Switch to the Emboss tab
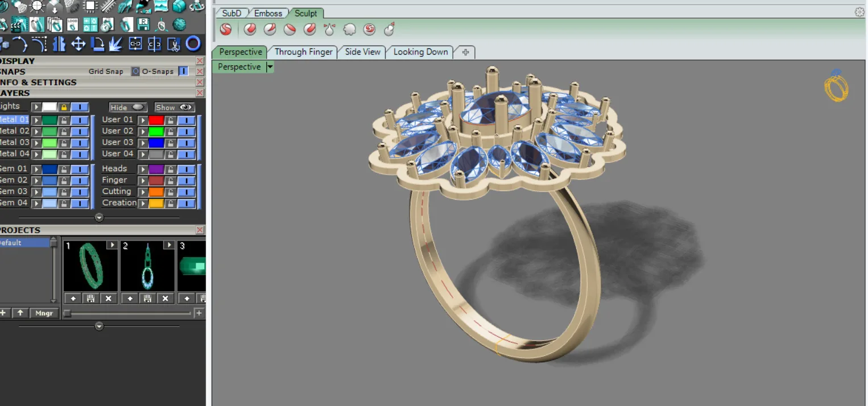The width and height of the screenshot is (868, 406). (x=268, y=13)
